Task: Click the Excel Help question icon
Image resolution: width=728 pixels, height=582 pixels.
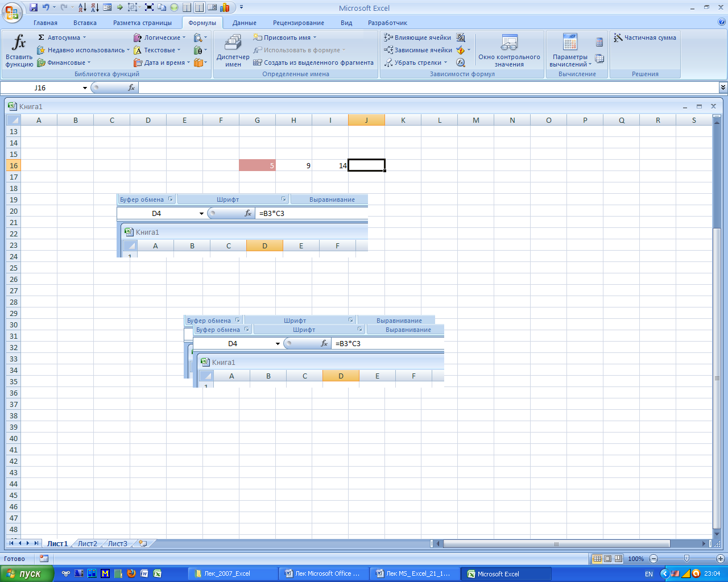Action: pyautogui.click(x=722, y=23)
